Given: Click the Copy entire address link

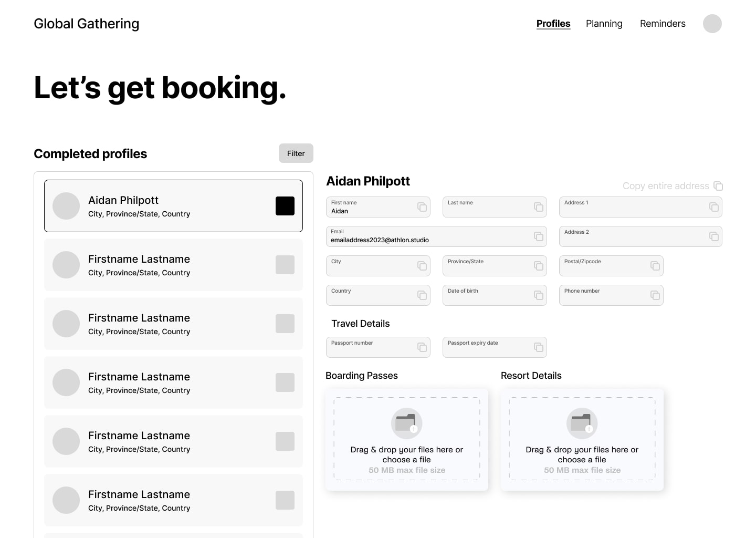Looking at the screenshot, I should (x=666, y=186).
